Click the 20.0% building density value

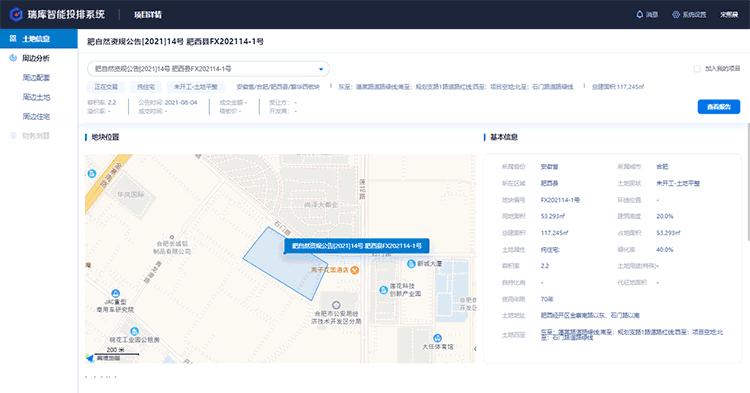[x=665, y=217]
